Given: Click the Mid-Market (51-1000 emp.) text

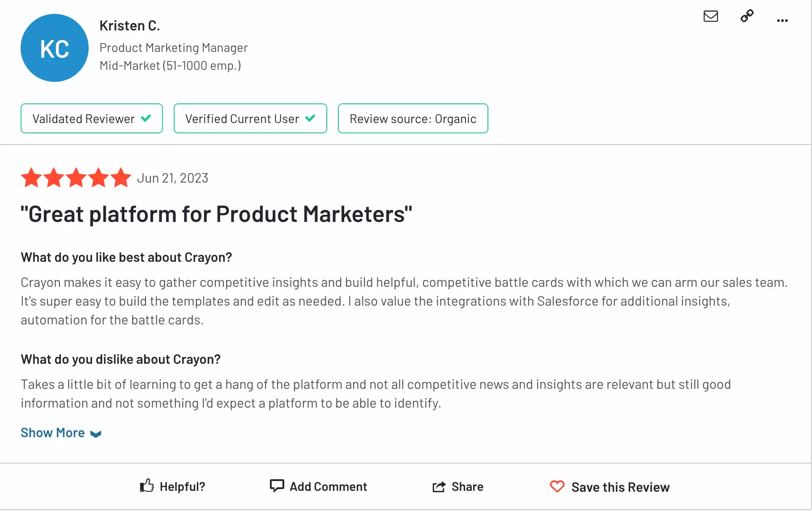Looking at the screenshot, I should 170,65.
